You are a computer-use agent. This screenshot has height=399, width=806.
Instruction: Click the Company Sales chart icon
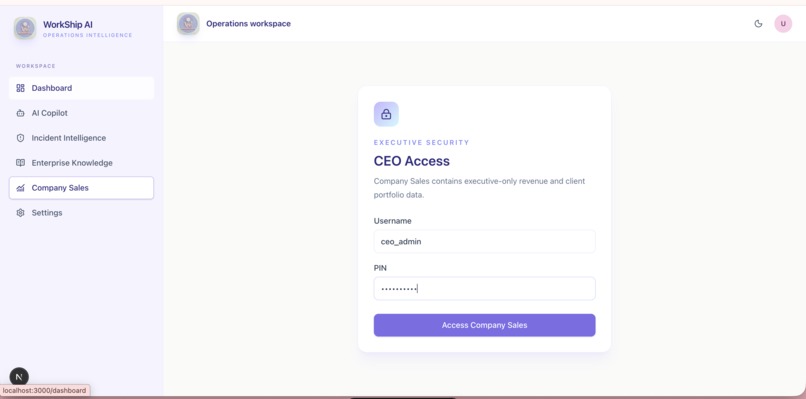(x=21, y=188)
